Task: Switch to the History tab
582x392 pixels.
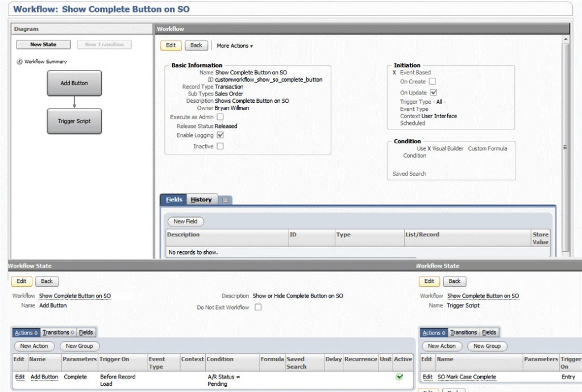Action: click(x=201, y=199)
